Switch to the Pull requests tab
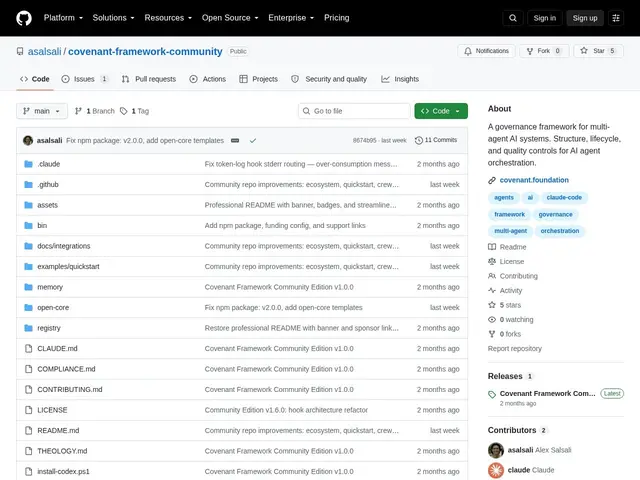 (149, 79)
